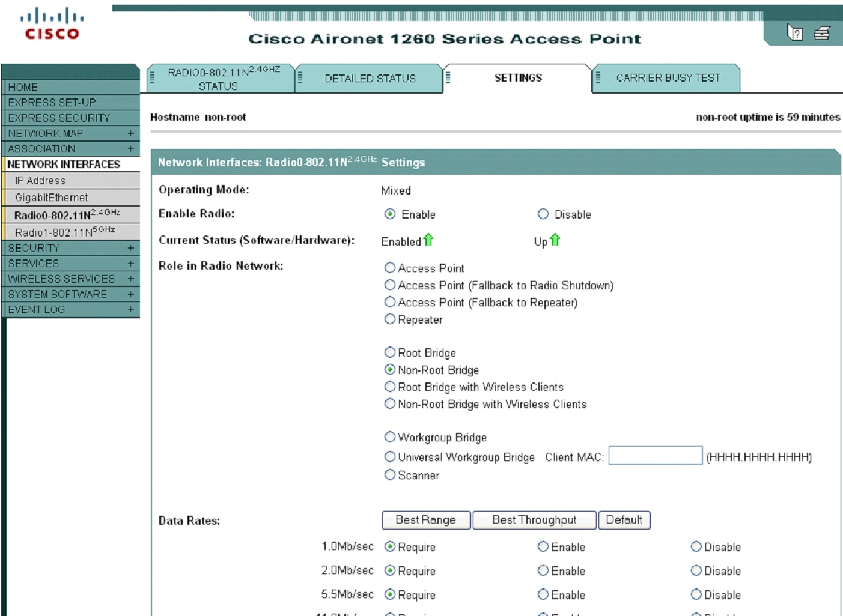Click the green Up hardware status arrow
The height and width of the screenshot is (616, 843).
coord(555,240)
